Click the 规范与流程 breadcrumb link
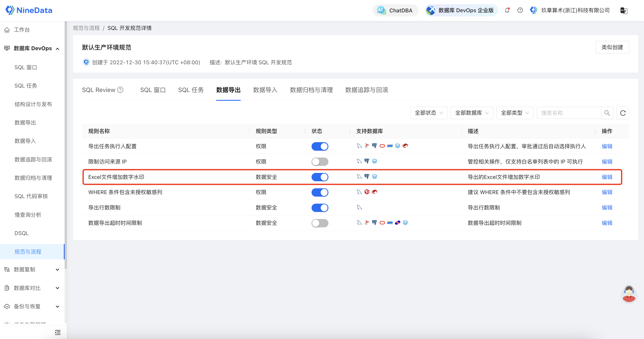The width and height of the screenshot is (644, 339). tap(86, 28)
